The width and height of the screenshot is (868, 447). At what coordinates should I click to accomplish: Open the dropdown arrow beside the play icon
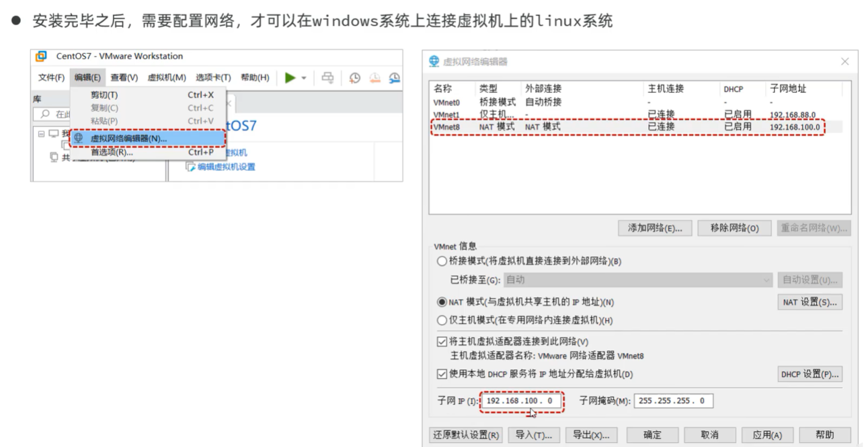pos(304,78)
